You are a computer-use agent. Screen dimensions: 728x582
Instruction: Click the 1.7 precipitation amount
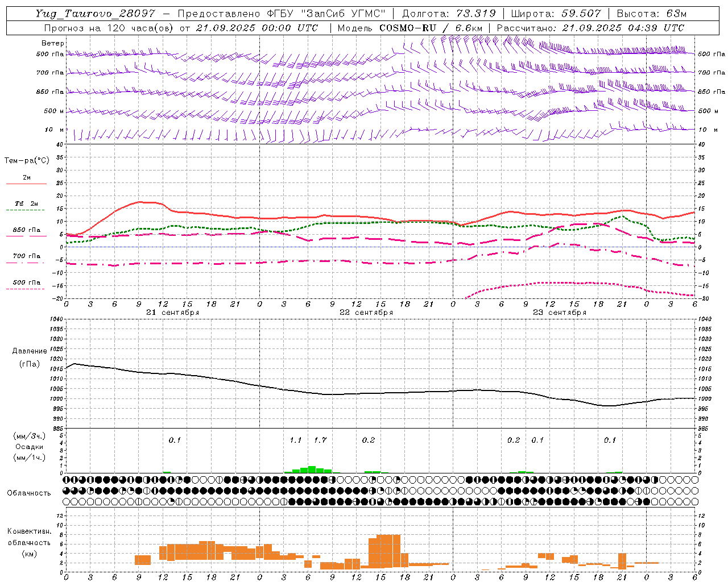[320, 440]
